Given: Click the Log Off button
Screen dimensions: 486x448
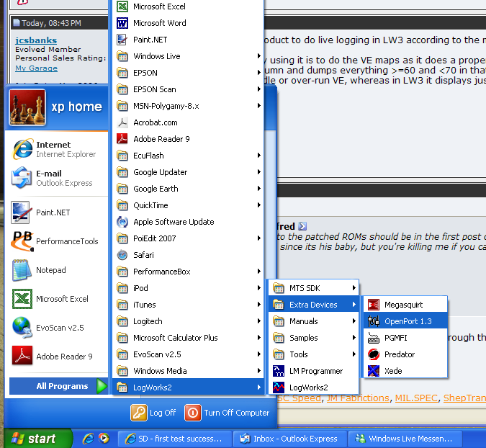Looking at the screenshot, I should click(153, 413).
